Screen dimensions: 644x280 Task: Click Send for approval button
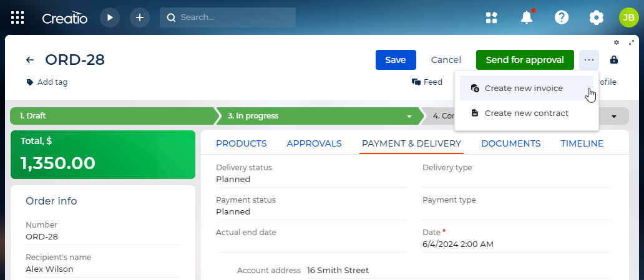[525, 60]
